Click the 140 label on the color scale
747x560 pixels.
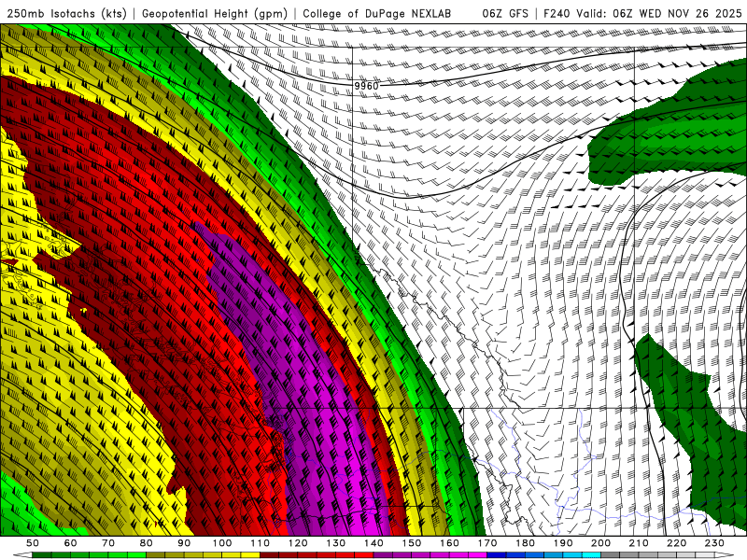(373, 543)
